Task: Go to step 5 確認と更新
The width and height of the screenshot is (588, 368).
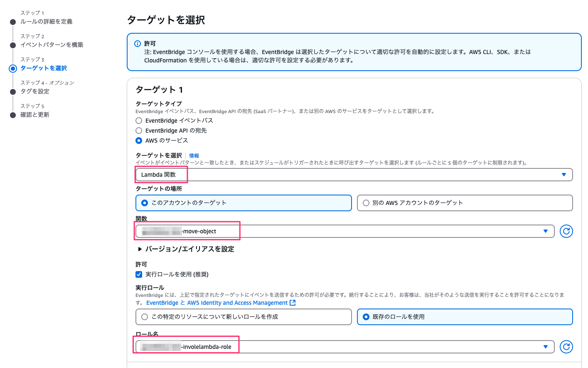Action: pyautogui.click(x=35, y=115)
